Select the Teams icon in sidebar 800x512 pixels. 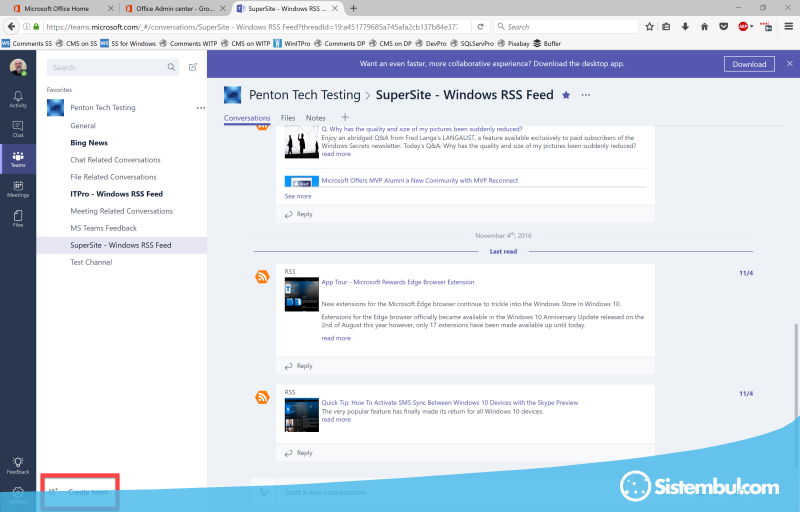[x=18, y=159]
